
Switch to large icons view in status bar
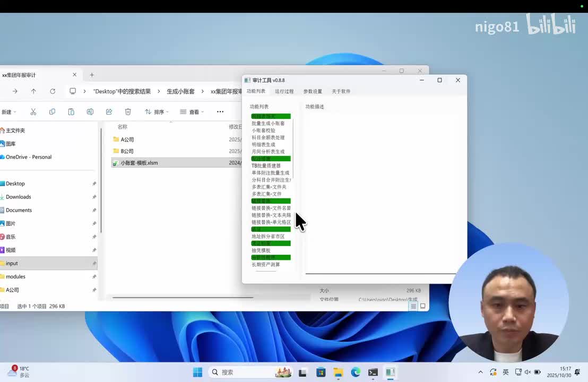coord(422,306)
